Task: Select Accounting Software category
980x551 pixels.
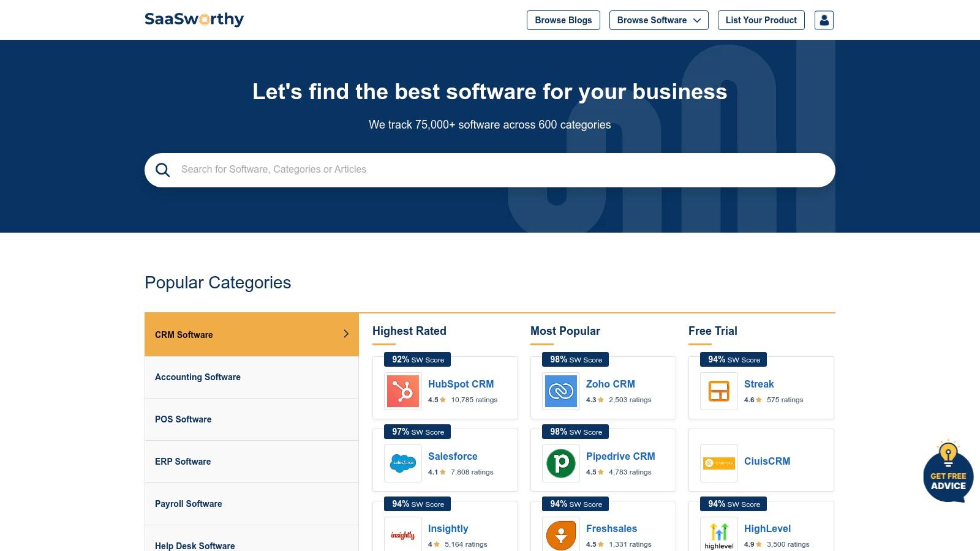Action: point(198,377)
